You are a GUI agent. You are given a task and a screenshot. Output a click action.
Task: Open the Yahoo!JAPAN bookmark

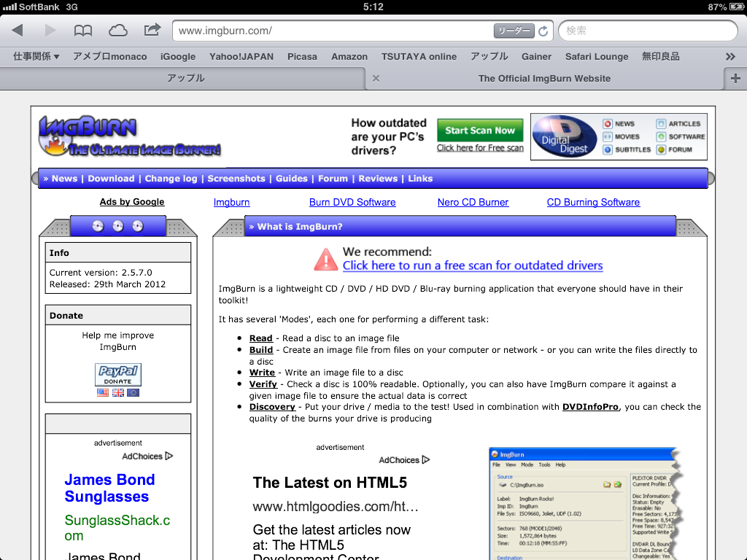click(x=241, y=56)
